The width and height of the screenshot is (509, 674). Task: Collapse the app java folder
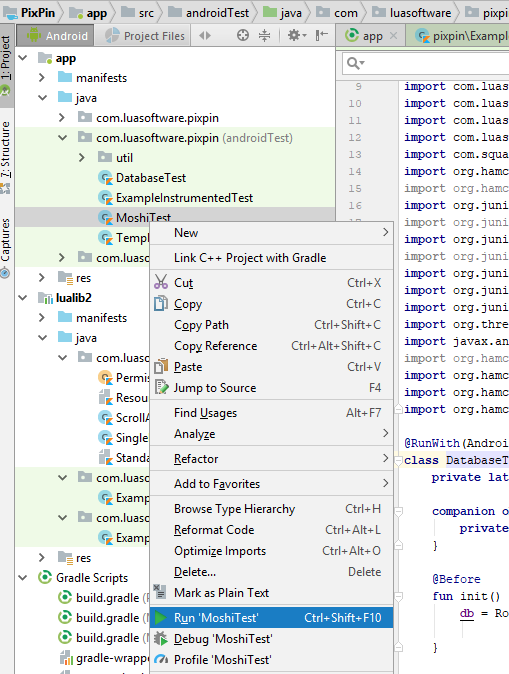point(42,98)
